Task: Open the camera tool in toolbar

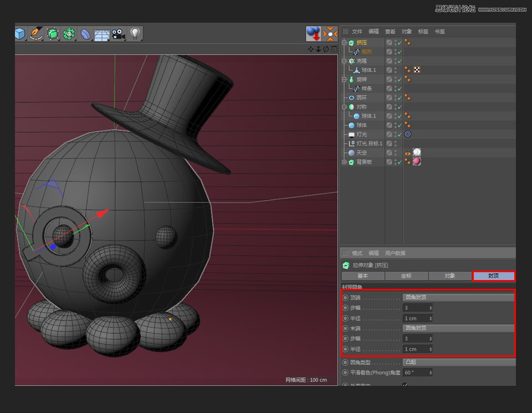Action: [117, 34]
